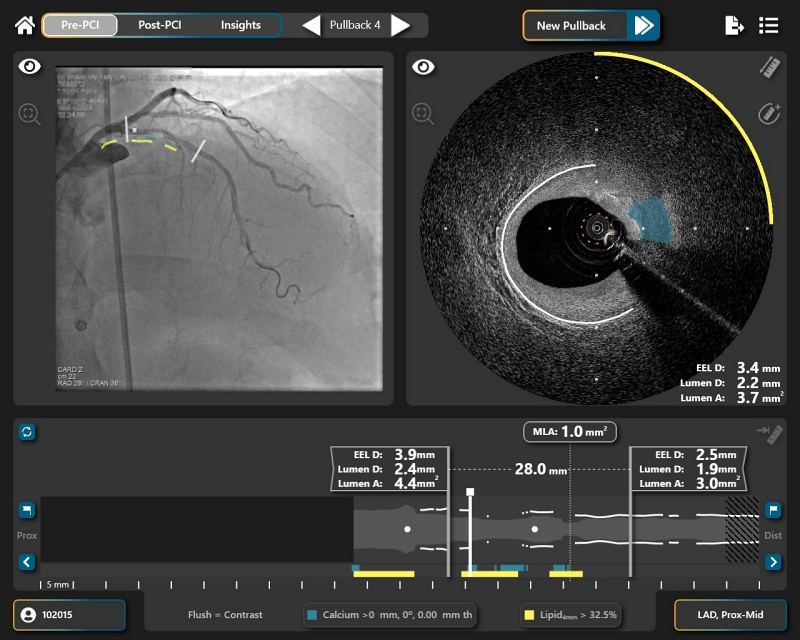The height and width of the screenshot is (640, 800).
Task: Click the refresh/sync icon on the longitudinal panel
Action: [27, 432]
